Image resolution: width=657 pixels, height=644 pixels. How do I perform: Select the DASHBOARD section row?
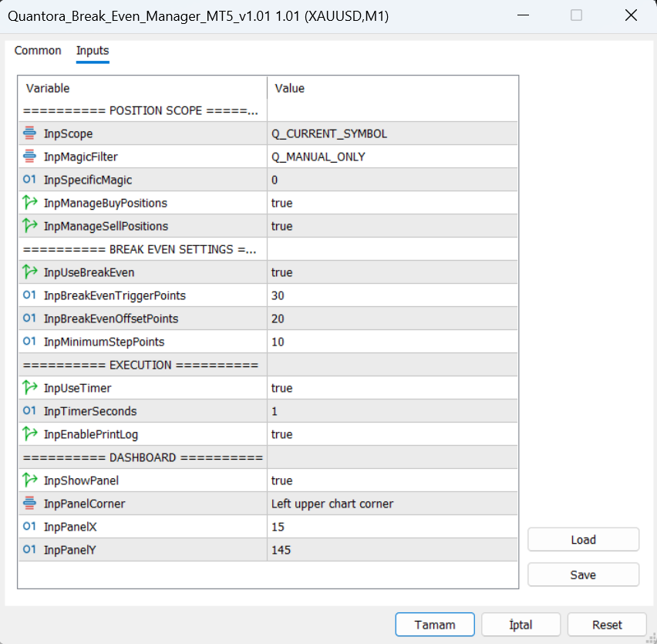[x=268, y=457]
